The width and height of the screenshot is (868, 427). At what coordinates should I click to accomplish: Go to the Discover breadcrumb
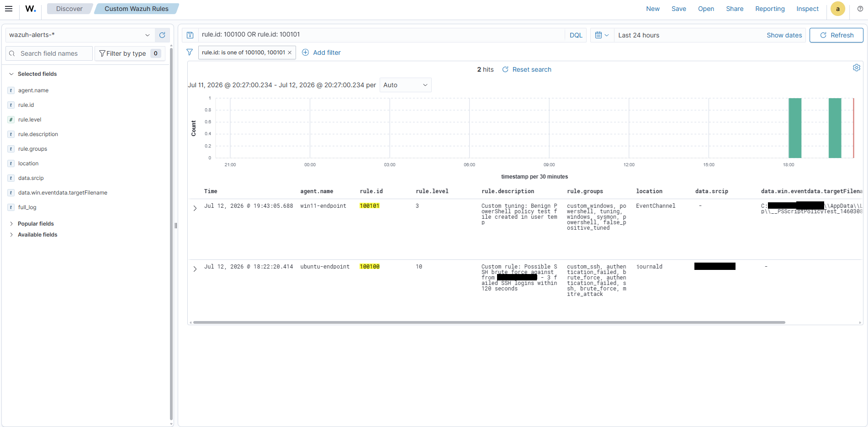click(x=69, y=9)
